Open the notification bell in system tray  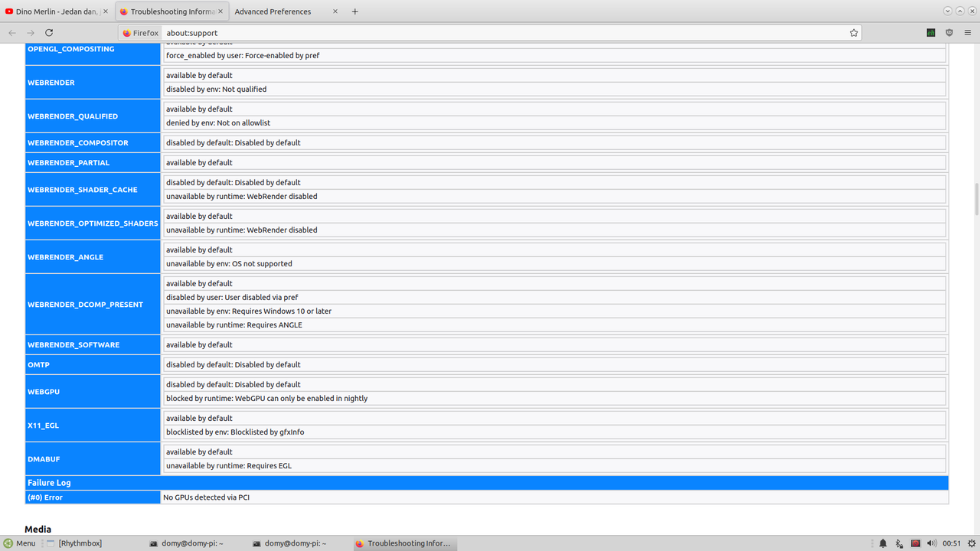(x=882, y=543)
